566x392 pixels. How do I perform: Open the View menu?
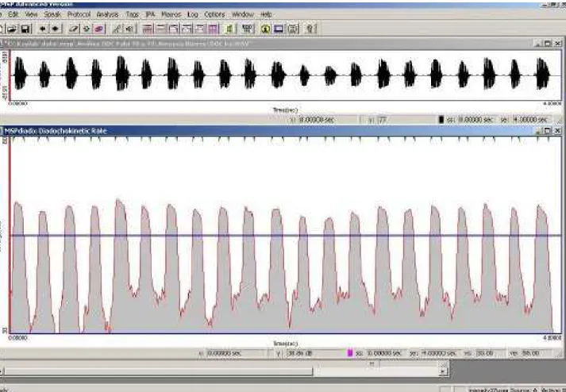point(32,14)
